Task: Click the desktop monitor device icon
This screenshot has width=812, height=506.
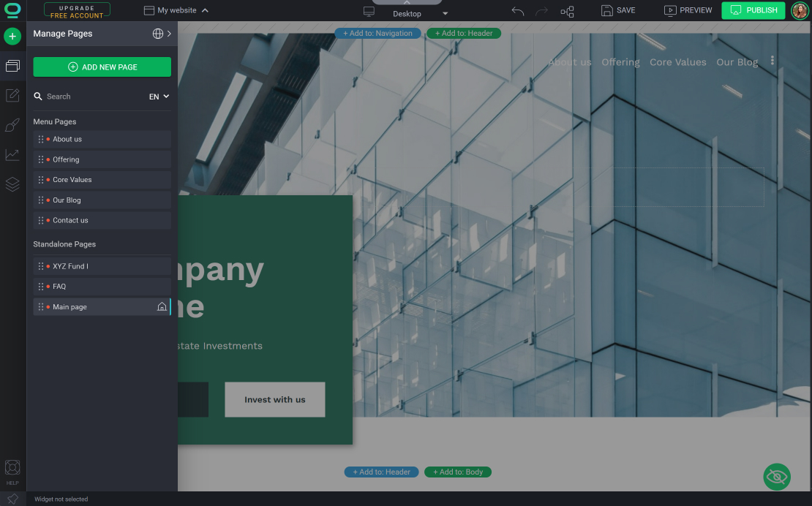Action: click(x=369, y=12)
